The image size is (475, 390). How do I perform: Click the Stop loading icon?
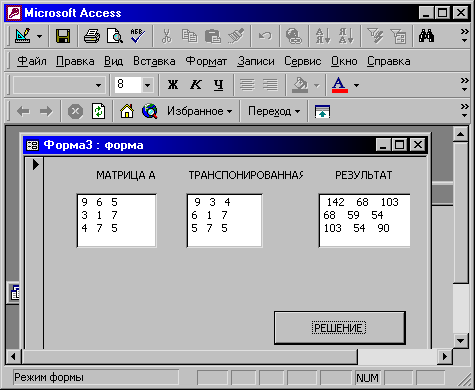[x=75, y=111]
